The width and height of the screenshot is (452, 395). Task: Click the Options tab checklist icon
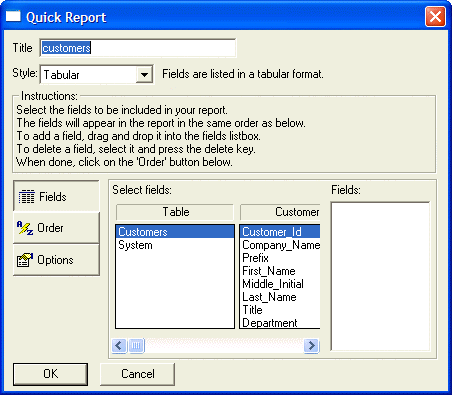click(25, 260)
